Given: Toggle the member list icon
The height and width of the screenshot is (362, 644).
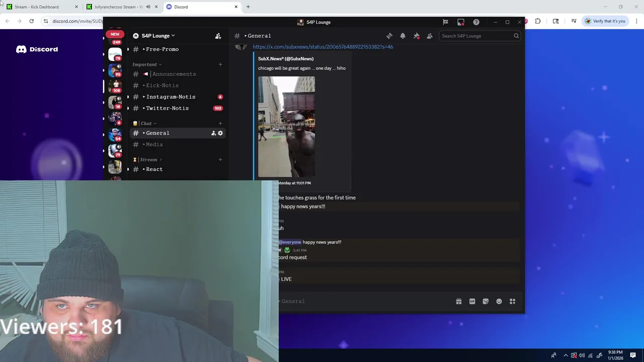Looking at the screenshot, I should 430,36.
